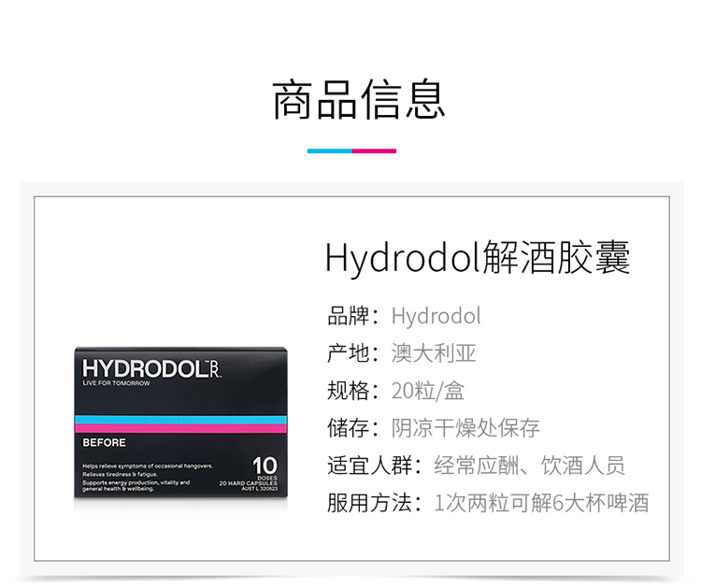This screenshot has height=588, width=701.
Task: Click the audience text 经常应酬、饮酒人员
Action: click(x=529, y=466)
